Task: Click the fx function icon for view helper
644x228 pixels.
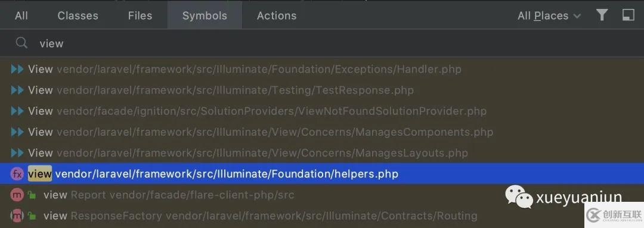Action: click(17, 174)
